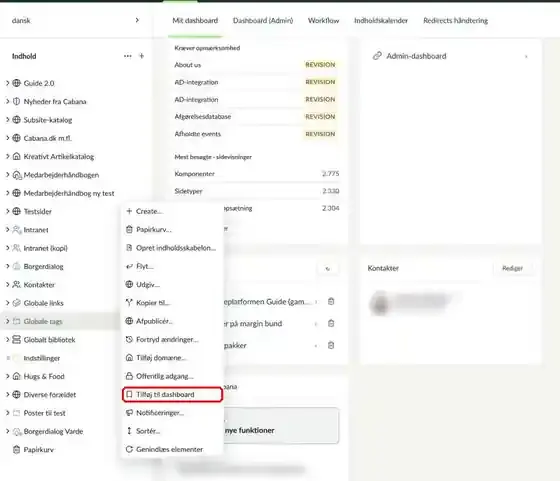Image resolution: width=560 pixels, height=481 pixels.
Task: Open the dansk language selector arrow
Action: tap(137, 20)
